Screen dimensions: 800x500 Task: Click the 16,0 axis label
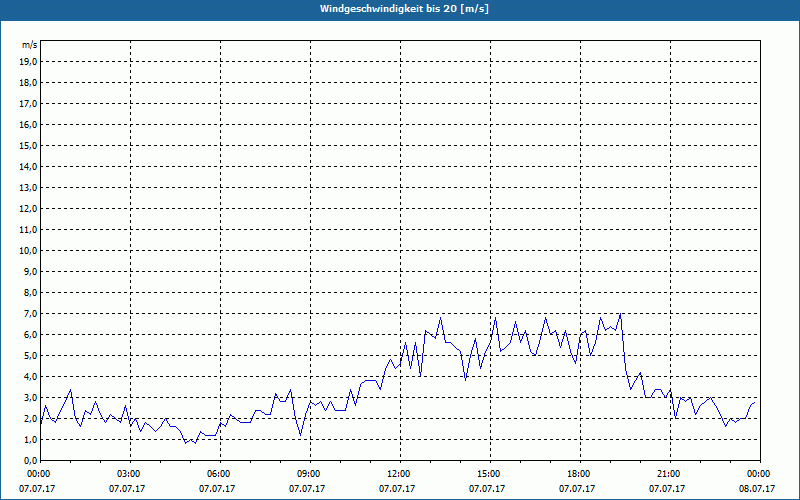[28, 124]
